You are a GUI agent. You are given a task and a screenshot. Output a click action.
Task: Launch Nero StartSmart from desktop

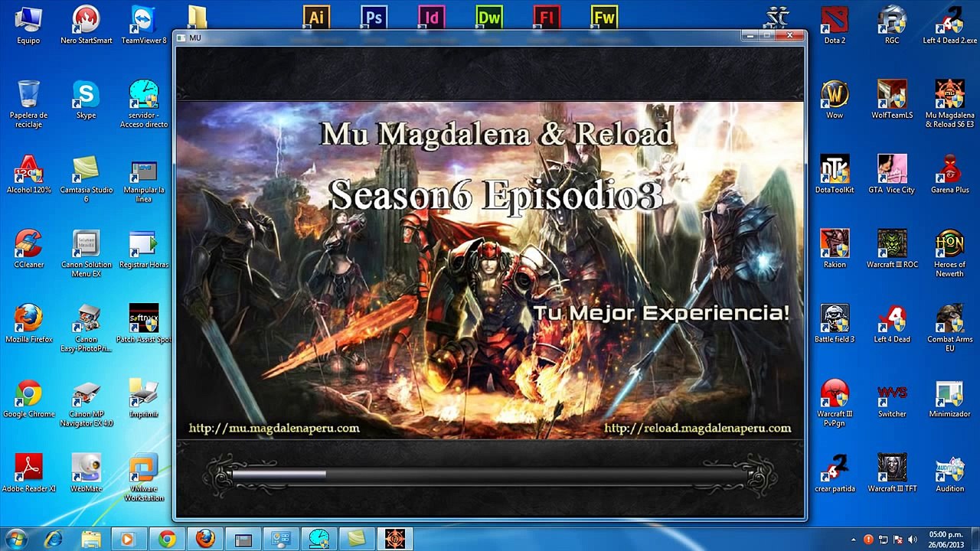click(86, 24)
